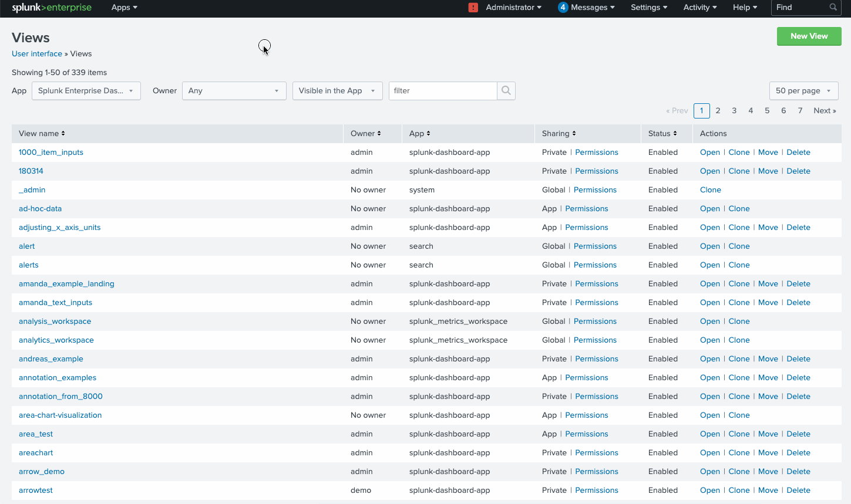Click the Find magnifier icon in navbar
The width and height of the screenshot is (851, 504).
point(833,8)
